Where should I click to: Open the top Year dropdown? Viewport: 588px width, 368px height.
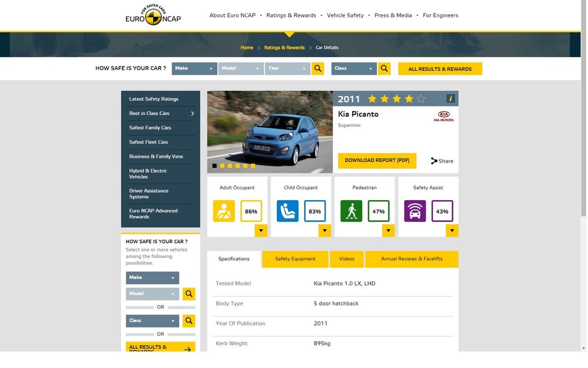pyautogui.click(x=288, y=68)
